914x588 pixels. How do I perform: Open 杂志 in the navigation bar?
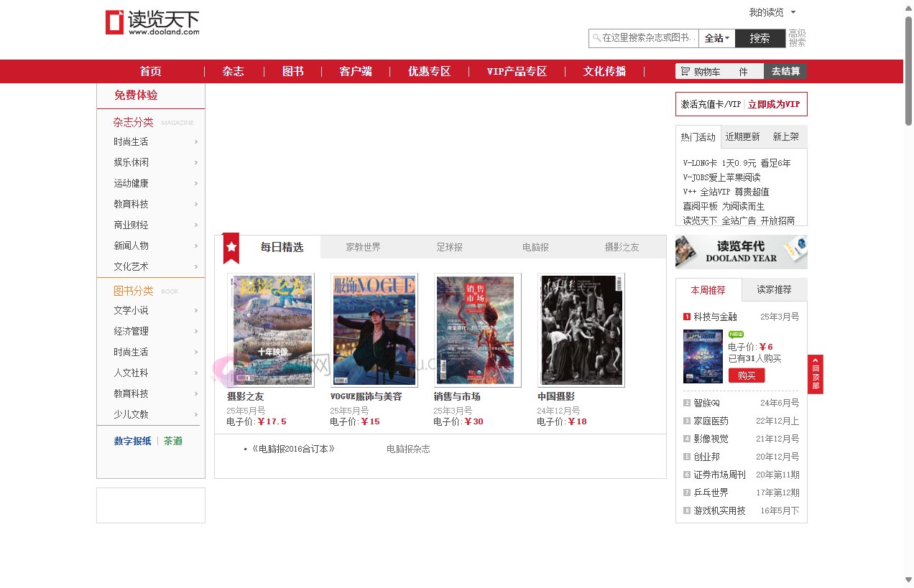233,71
